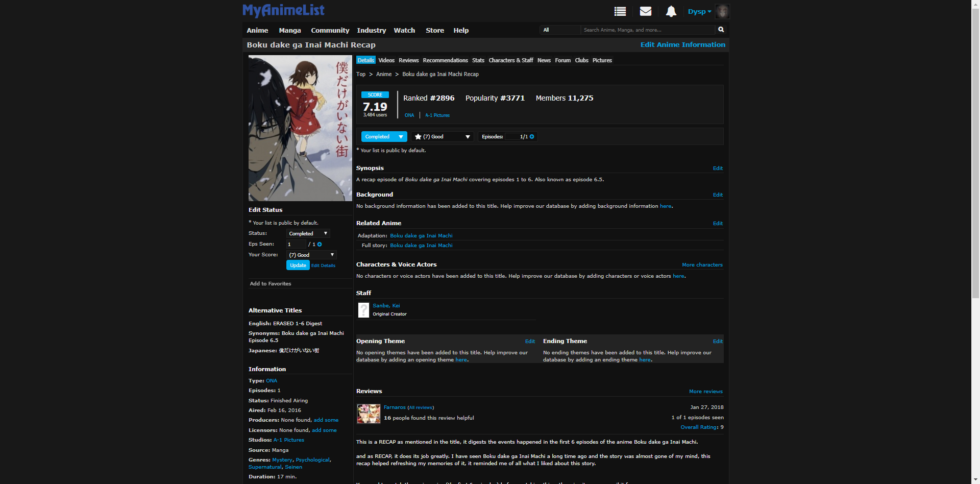This screenshot has height=484, width=980.
Task: Click the anime cover poster image
Action: tap(300, 128)
